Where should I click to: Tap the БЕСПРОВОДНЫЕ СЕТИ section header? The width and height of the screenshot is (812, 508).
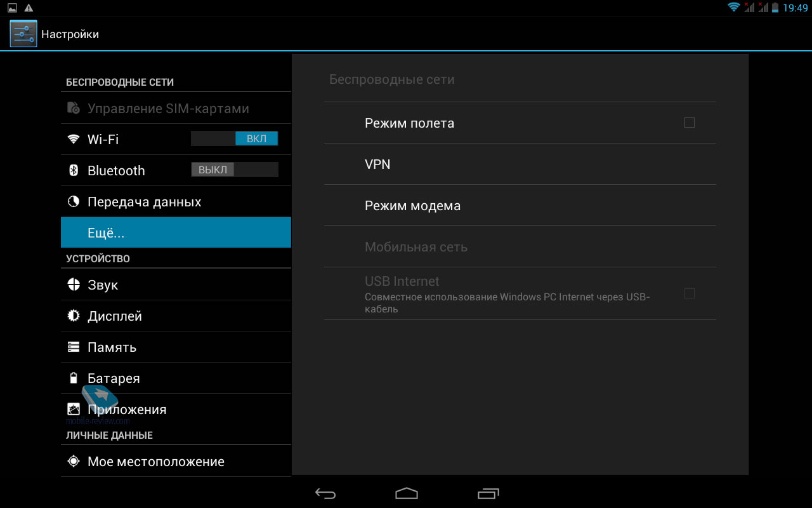click(x=120, y=83)
